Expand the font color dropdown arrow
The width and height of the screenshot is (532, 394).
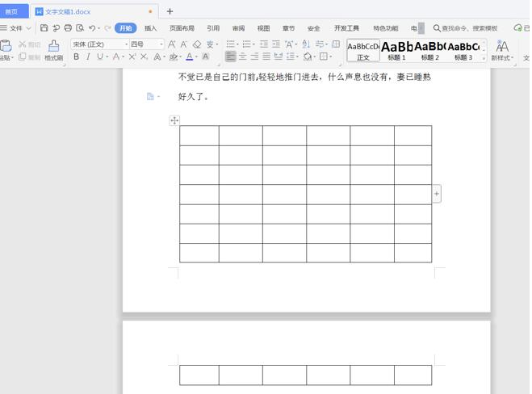tap(196, 57)
